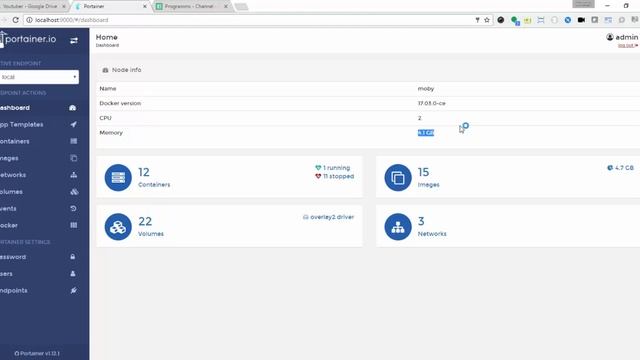Go to Networks in the sidebar
640x360 pixels.
tap(44, 175)
